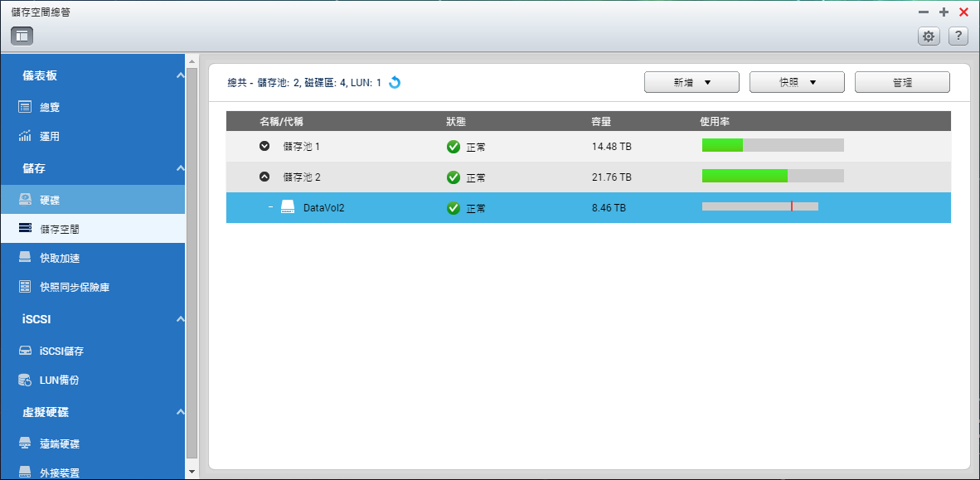980x480 pixels.
Task: Collapse the 儲存池 2 row
Action: point(264,177)
